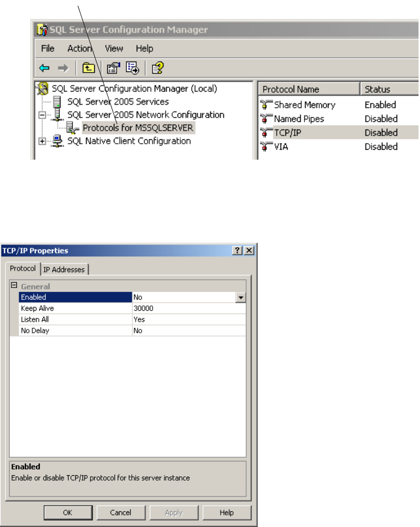The image size is (420, 527).
Task: Click the VIA protocol icon
Action: pyautogui.click(x=266, y=146)
